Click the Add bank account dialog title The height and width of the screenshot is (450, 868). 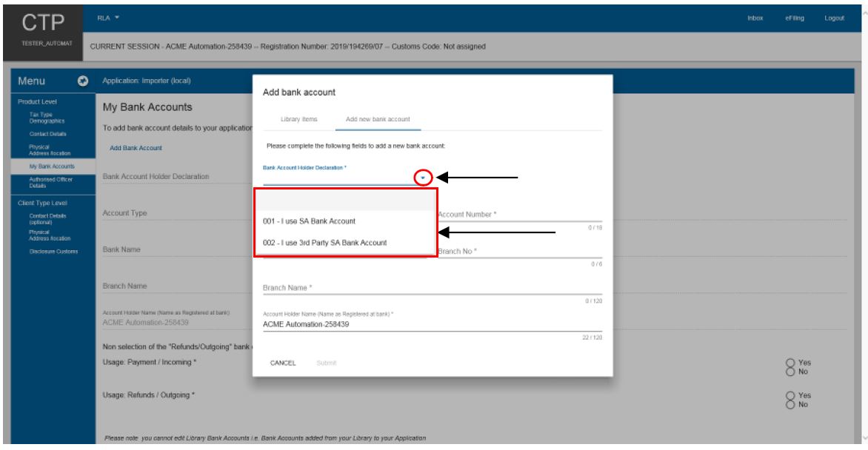299,93
